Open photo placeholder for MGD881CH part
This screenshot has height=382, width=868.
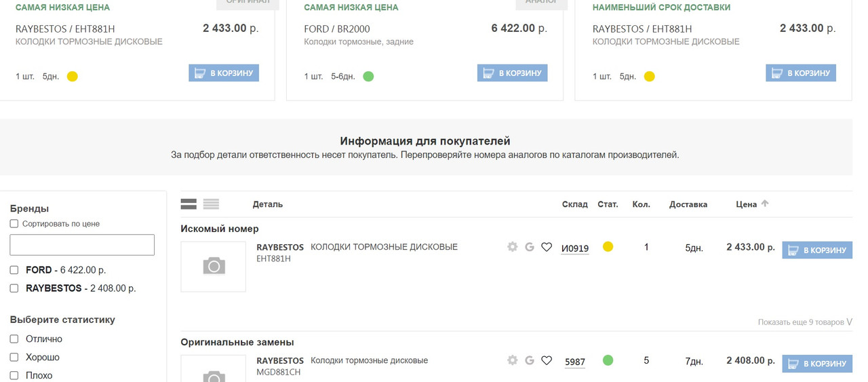click(214, 368)
